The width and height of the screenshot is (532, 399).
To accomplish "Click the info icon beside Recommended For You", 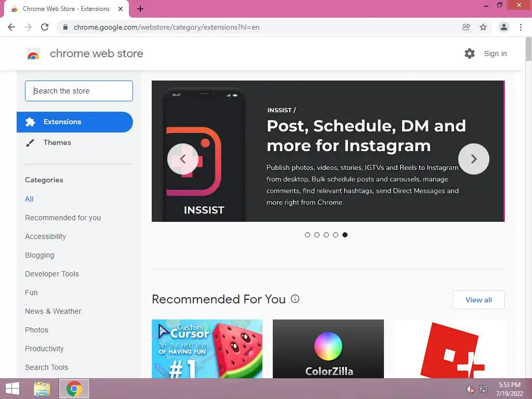I will pyautogui.click(x=295, y=299).
